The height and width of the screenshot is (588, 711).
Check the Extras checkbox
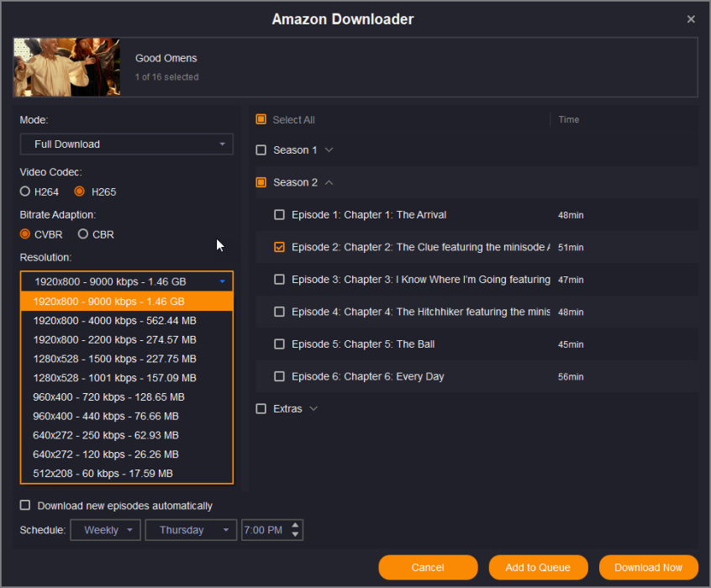261,408
